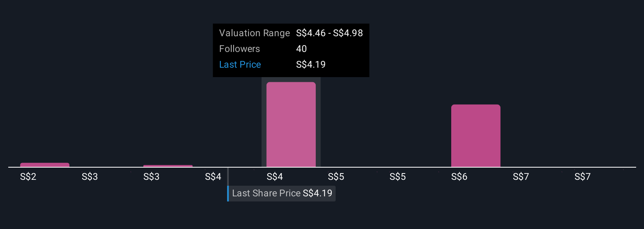Click the tooltip's S$4.19 price value

311,65
